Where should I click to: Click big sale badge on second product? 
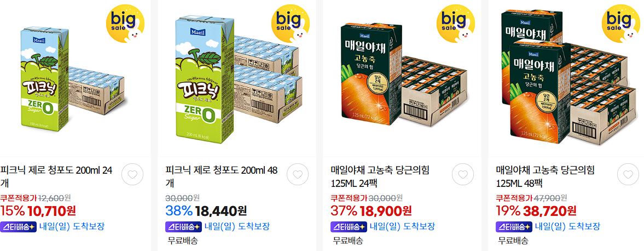(x=291, y=24)
